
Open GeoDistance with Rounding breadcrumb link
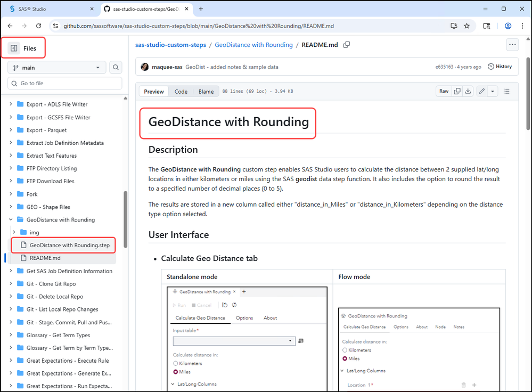click(x=254, y=45)
